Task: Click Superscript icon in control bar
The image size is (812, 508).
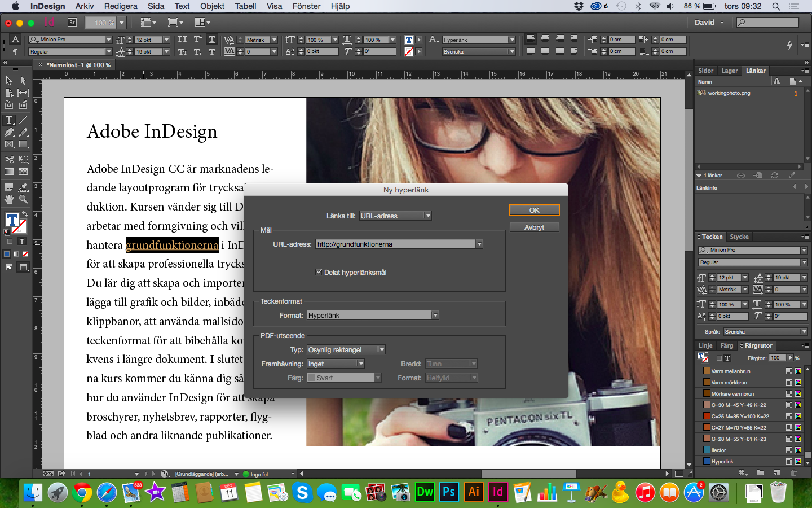Action: click(197, 40)
